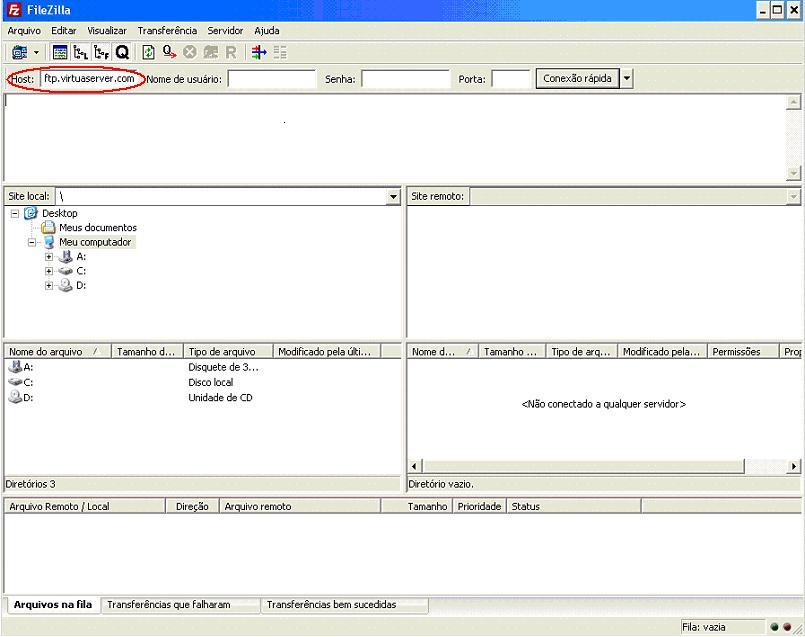Open the filename filters icon with colored arrows
805x637 pixels.
click(x=259, y=52)
